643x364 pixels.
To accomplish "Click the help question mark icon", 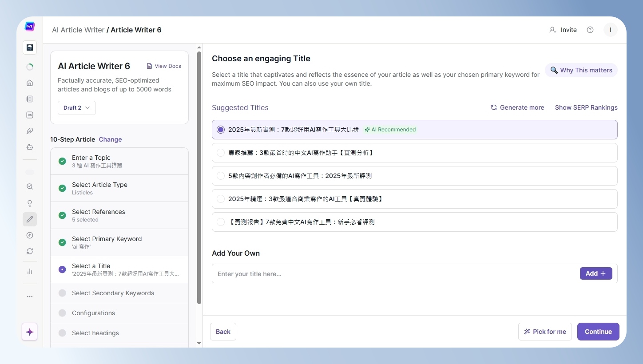I will [x=590, y=30].
